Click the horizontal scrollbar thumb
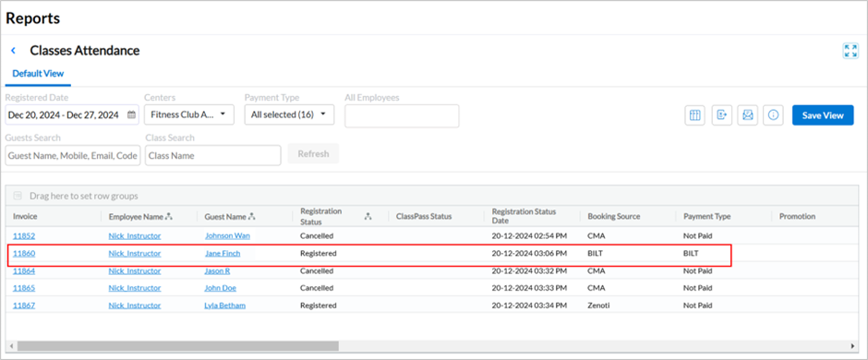This screenshot has height=360, width=868. [x=177, y=345]
